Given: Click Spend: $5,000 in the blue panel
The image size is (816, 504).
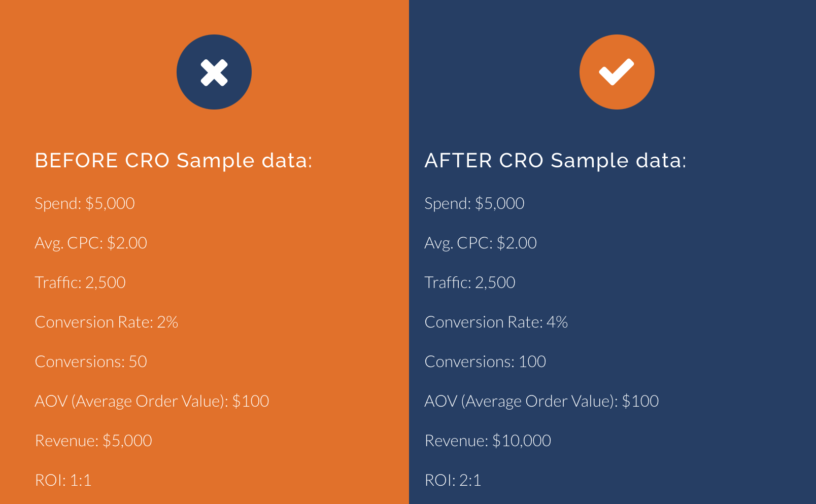Looking at the screenshot, I should [x=474, y=203].
